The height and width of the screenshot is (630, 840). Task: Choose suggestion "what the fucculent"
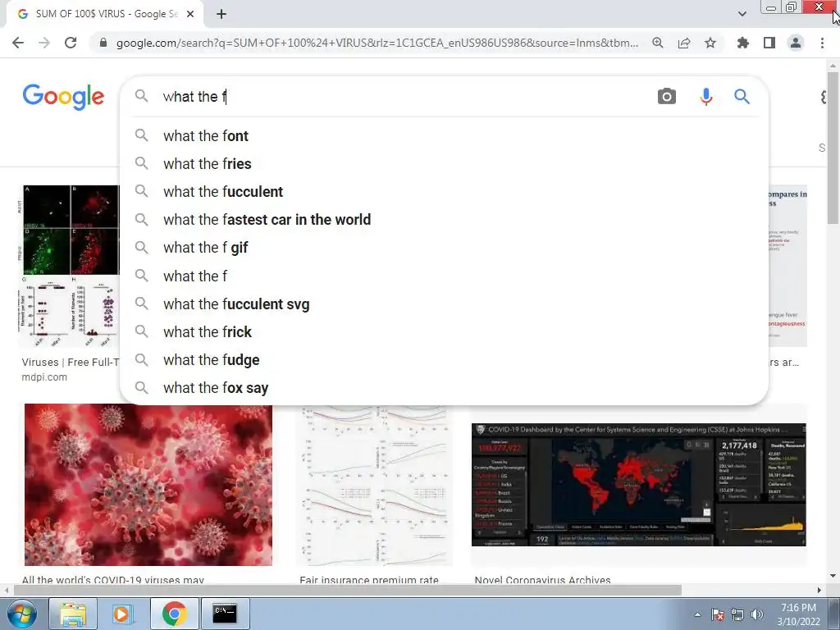click(444, 192)
